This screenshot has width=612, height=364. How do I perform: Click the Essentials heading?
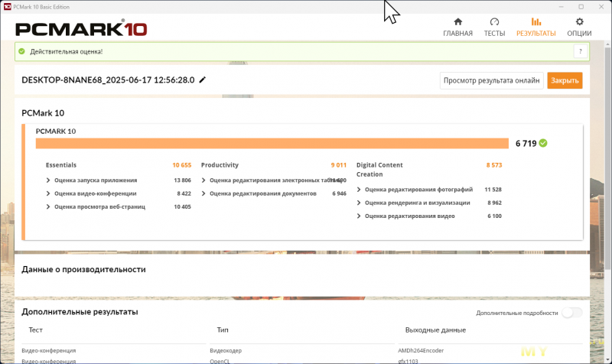(61, 165)
